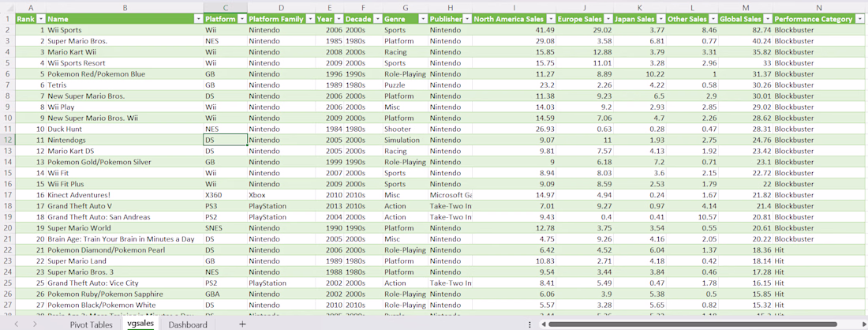Click the 41.49 North America sales cell
Screen dimensions: 868x330
tap(514, 30)
